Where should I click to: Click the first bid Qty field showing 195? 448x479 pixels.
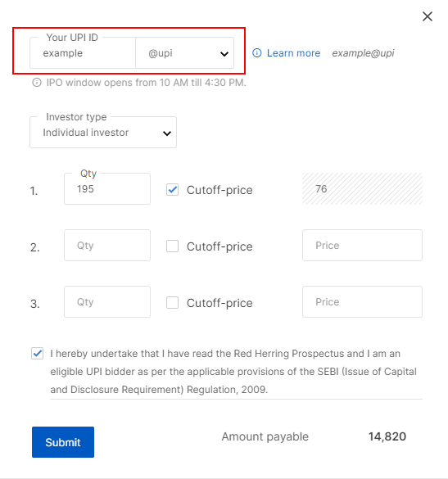[x=107, y=189]
